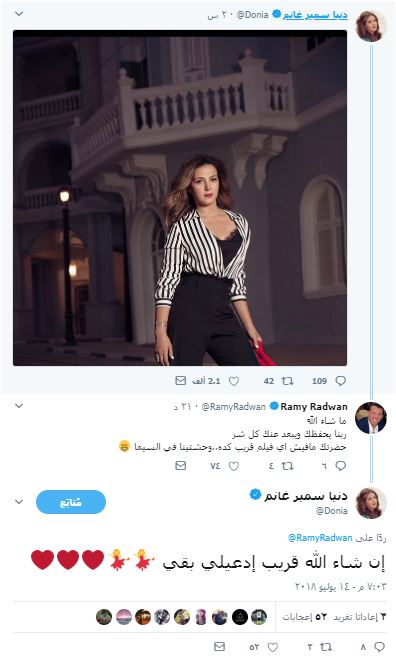396x669 pixels.
Task: Open the دنيا سمير غانم profile name link at top
Action: tap(315, 15)
